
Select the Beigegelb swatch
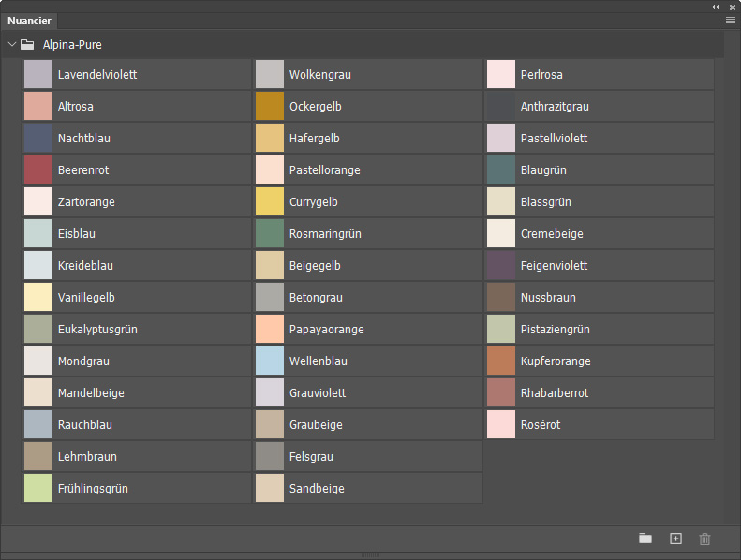coord(270,265)
